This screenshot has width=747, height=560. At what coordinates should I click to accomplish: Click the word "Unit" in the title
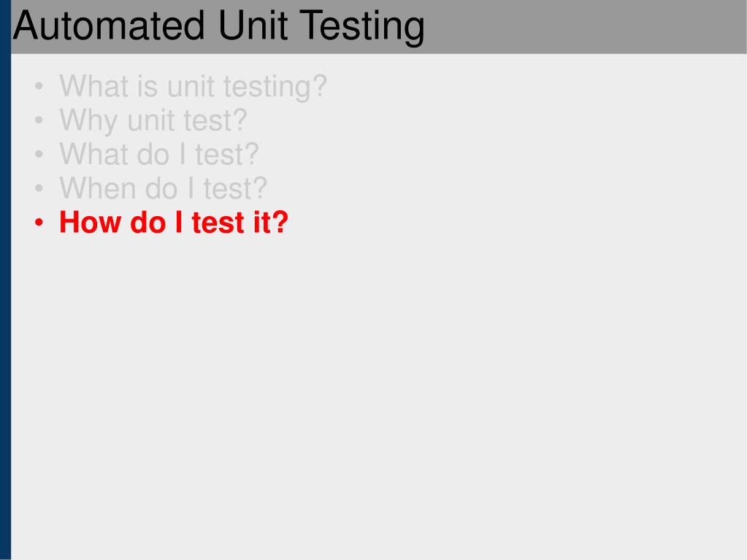click(x=253, y=26)
